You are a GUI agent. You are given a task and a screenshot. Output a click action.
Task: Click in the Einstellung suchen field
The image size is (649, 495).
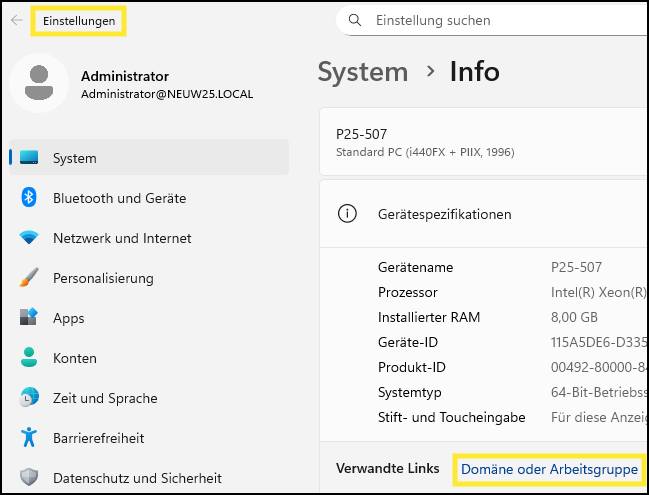coord(493,20)
